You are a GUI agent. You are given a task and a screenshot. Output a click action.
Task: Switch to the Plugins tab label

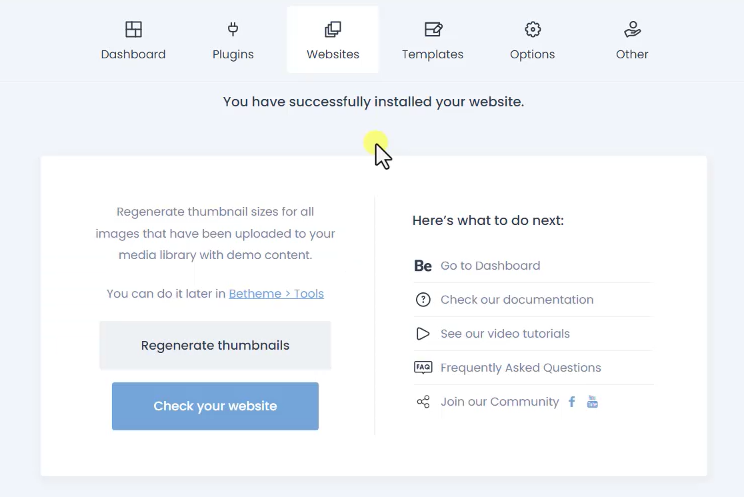pos(233,55)
